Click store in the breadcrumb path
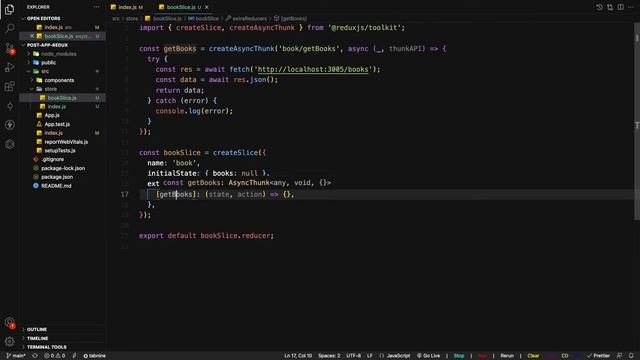Image resolution: width=640 pixels, height=360 pixels. point(132,18)
